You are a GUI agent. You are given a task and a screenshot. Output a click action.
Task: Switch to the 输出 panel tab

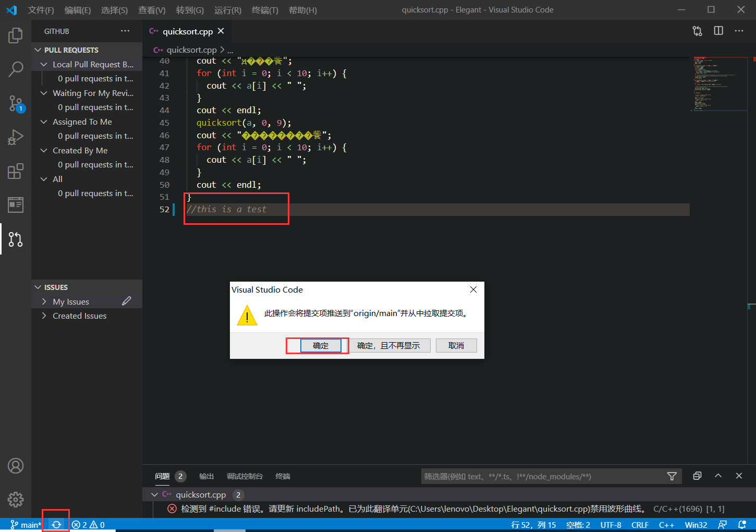(x=206, y=476)
